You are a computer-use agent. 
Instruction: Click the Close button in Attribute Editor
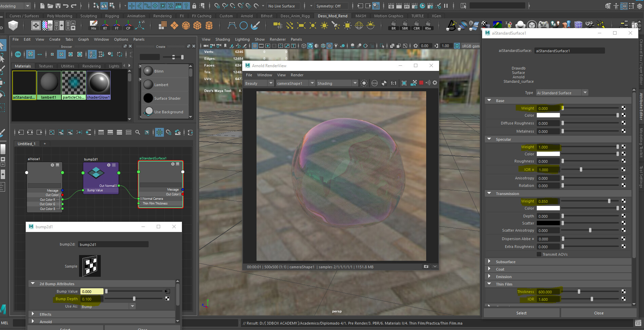click(599, 313)
